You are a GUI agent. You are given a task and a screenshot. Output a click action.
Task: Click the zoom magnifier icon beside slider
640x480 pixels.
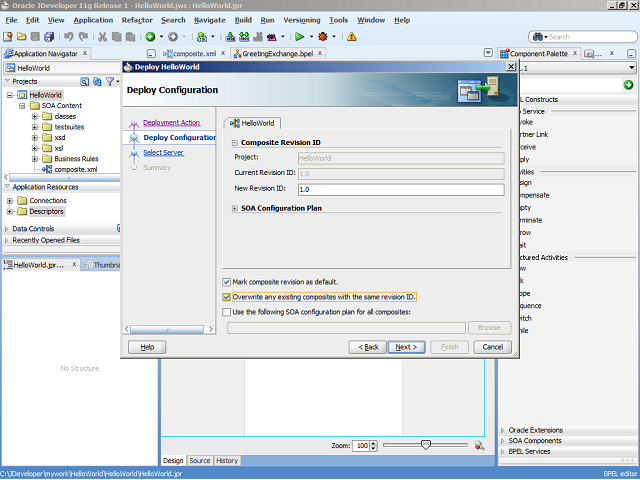(x=479, y=445)
